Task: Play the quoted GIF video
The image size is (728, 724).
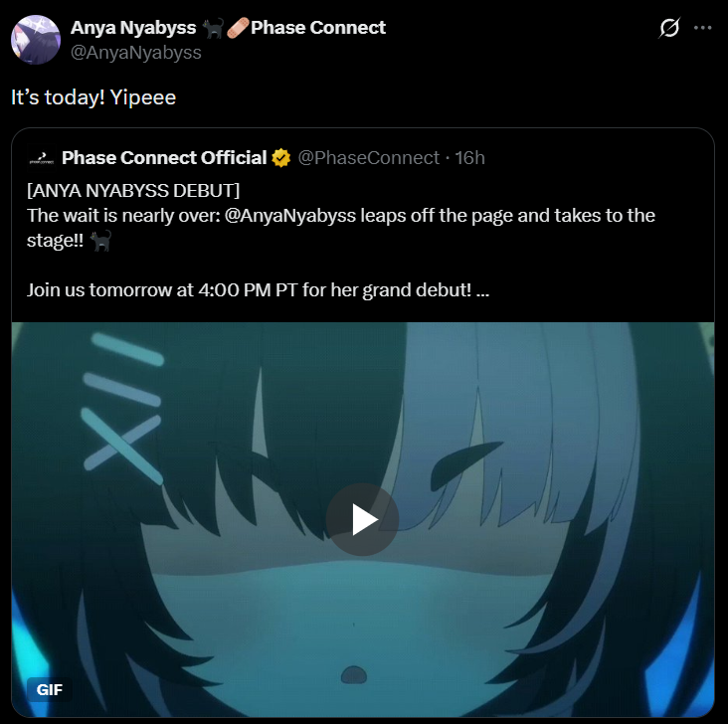Action: pyautogui.click(x=362, y=519)
